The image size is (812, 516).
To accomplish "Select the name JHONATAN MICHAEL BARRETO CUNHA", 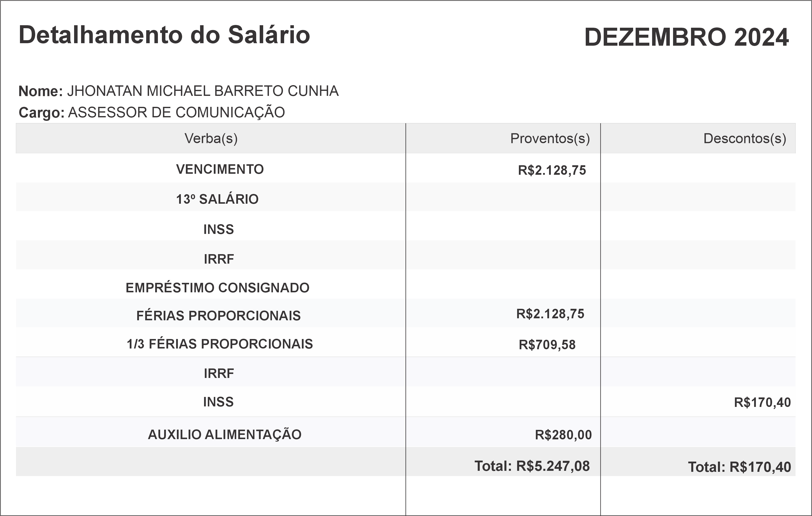I will pos(203,91).
